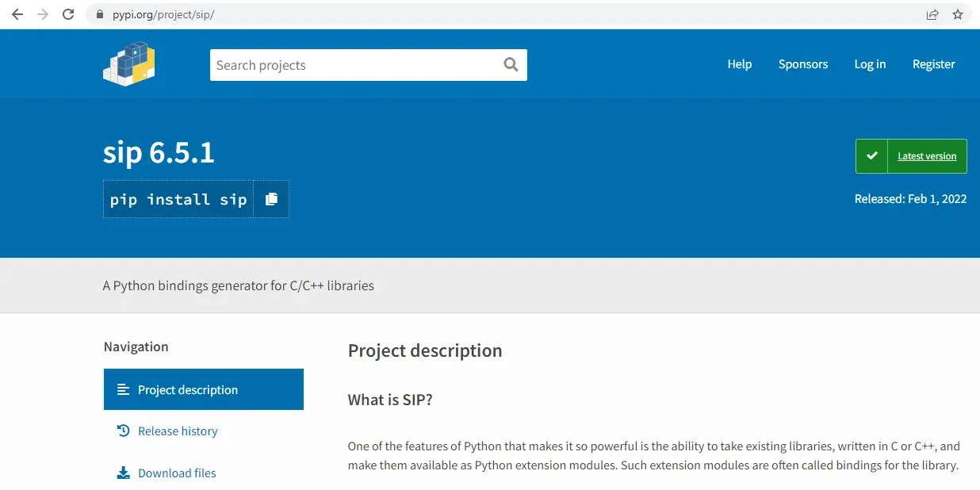Screen dimensions: 980x490
Task: Focus the Search projects field
Action: (369, 65)
